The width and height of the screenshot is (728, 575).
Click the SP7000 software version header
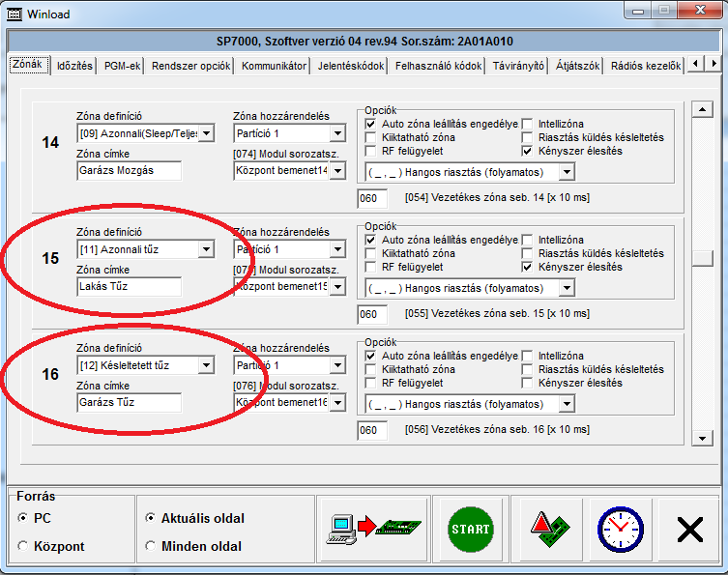pos(364,42)
